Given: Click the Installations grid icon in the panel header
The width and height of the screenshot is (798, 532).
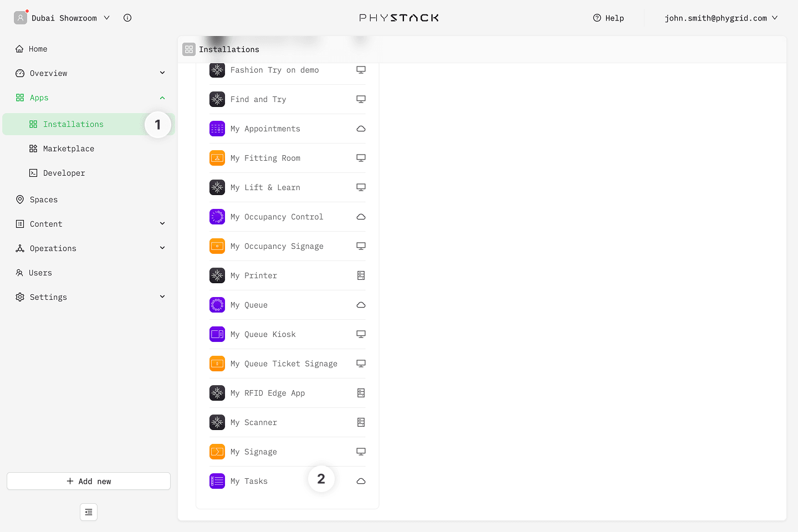Looking at the screenshot, I should coord(189,49).
